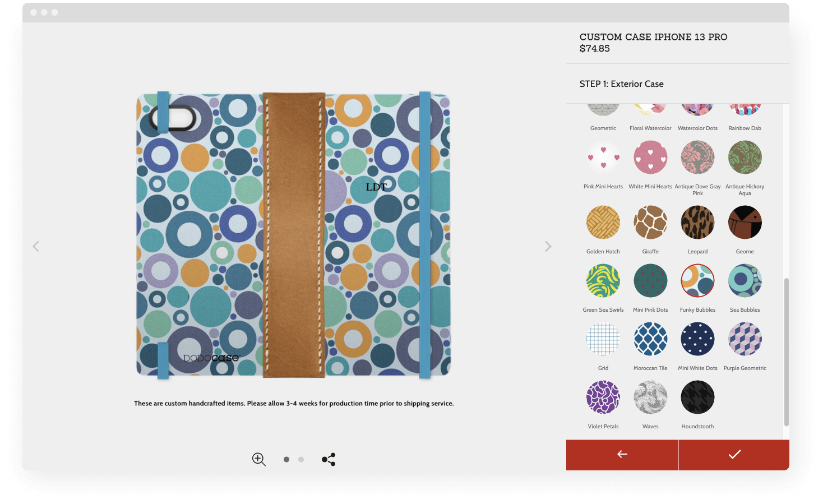823x504 pixels.
Task: Pick the Antique Hickory Aqua swatch
Action: [745, 158]
